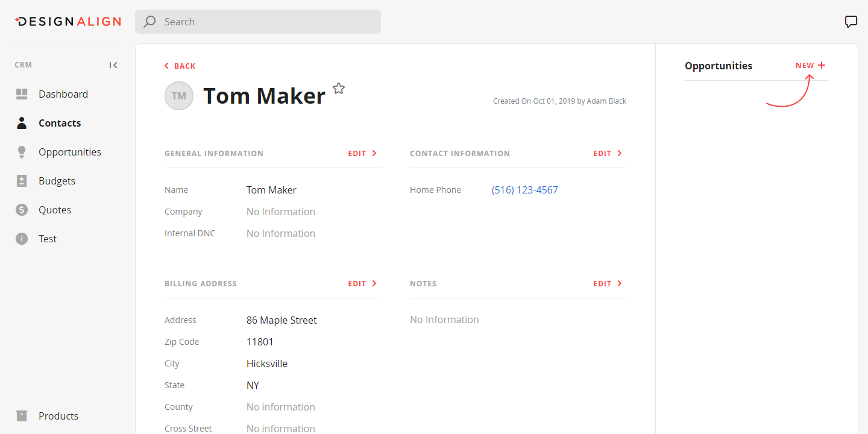The image size is (868, 434).
Task: Click the state value NY
Action: click(253, 385)
